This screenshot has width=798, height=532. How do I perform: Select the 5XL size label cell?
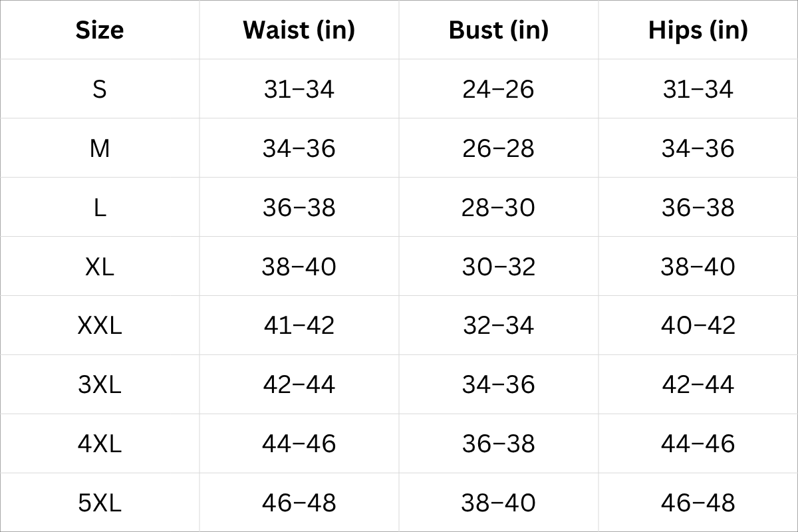pyautogui.click(x=100, y=503)
